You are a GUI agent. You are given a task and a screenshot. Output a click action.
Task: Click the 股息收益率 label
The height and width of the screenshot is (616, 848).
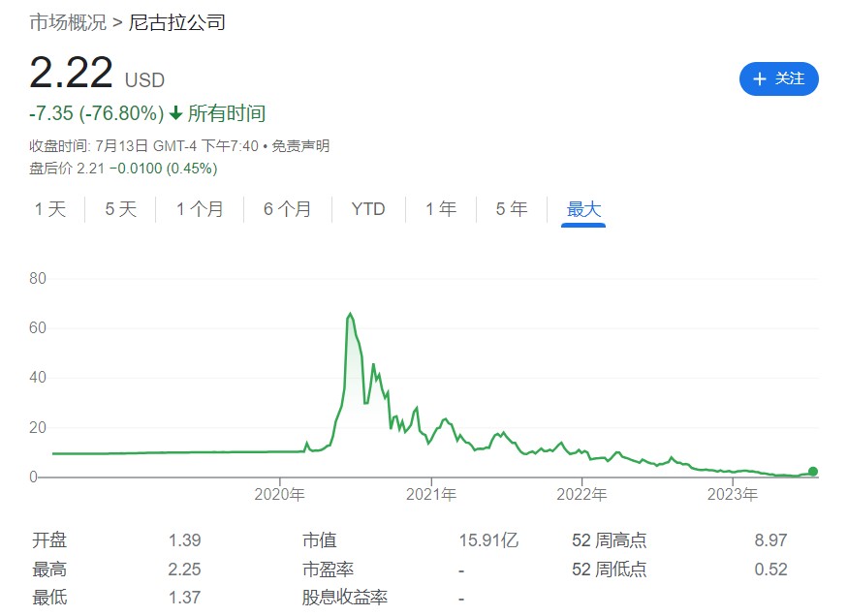(x=345, y=598)
